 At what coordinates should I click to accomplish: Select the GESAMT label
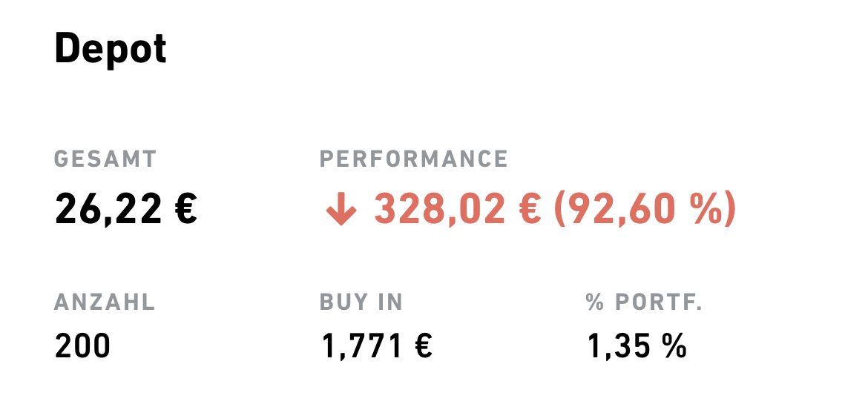105,159
